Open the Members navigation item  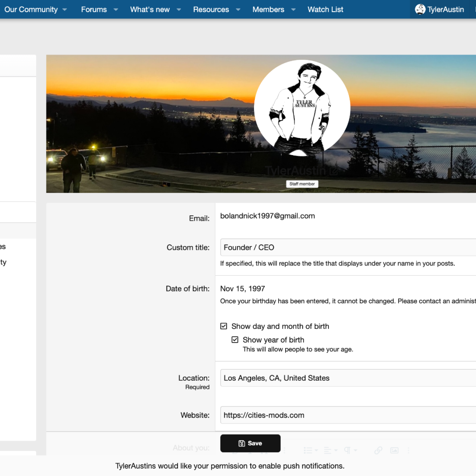click(x=268, y=10)
